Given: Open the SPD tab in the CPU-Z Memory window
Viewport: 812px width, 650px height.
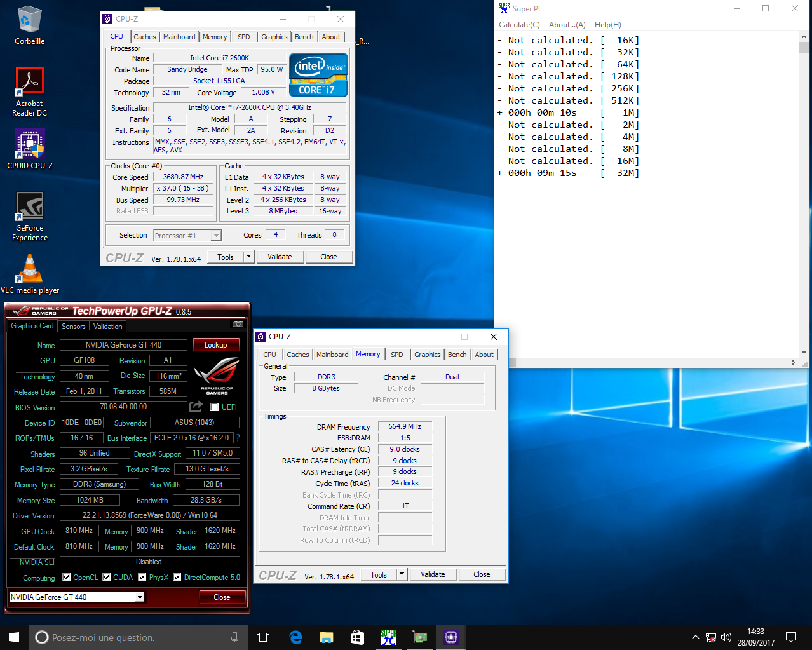Looking at the screenshot, I should (x=397, y=355).
